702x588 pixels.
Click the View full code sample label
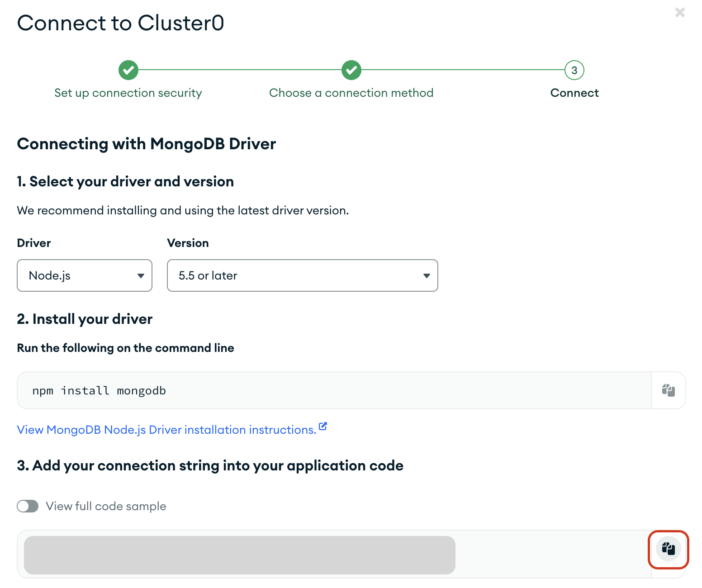pyautogui.click(x=106, y=506)
